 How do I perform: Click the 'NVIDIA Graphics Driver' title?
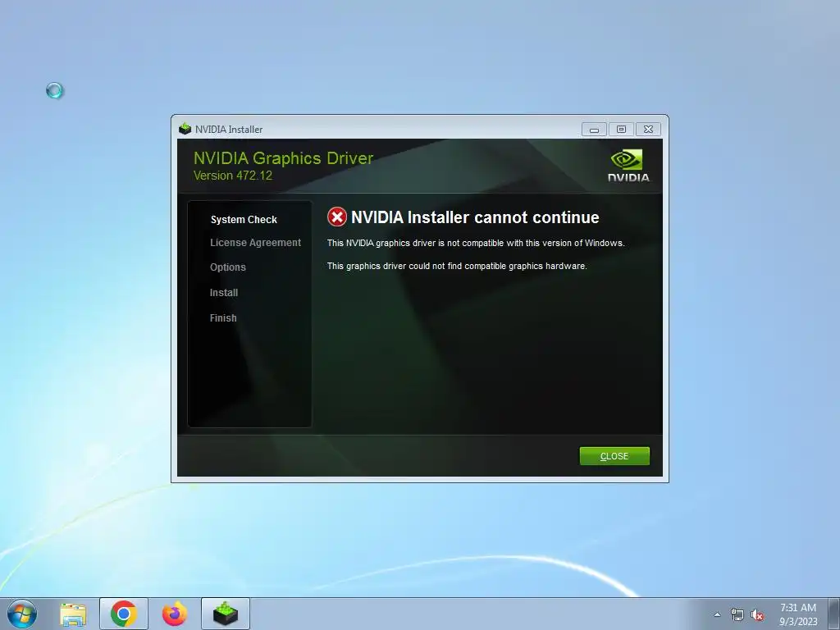pyautogui.click(x=283, y=158)
